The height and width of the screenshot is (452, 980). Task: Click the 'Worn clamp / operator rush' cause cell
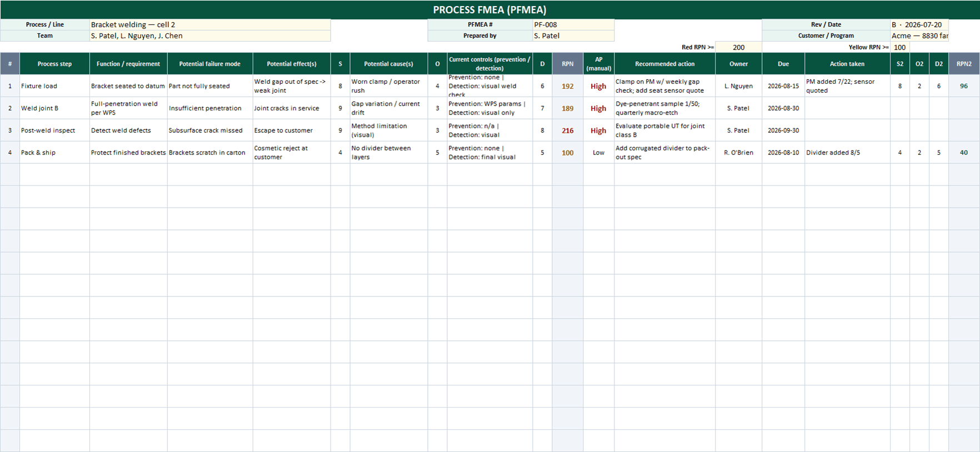(388, 86)
